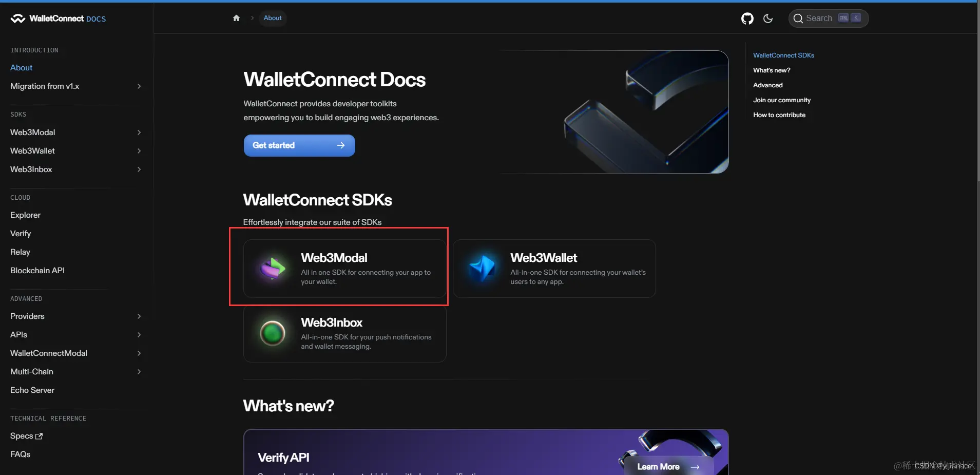Open Web3Wallet in sidebar SDKs
980x475 pixels.
tap(32, 151)
